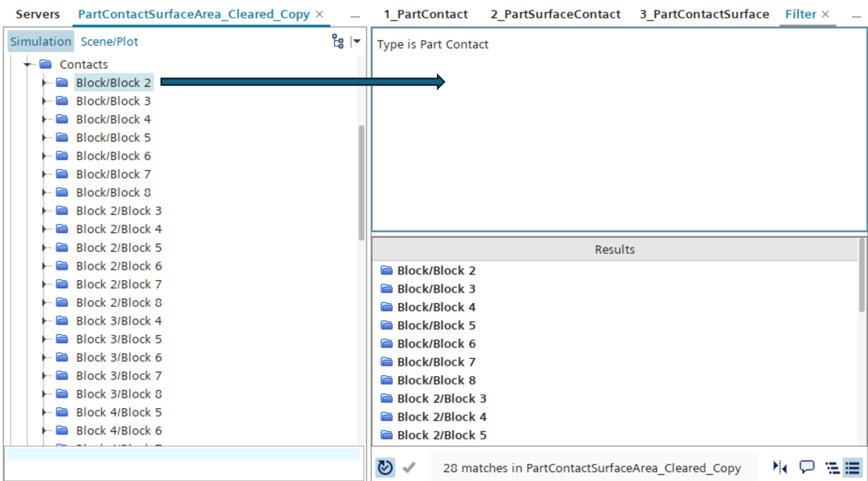
Task: Select Block 3/Block 7 in simulation tree
Action: coord(119,376)
